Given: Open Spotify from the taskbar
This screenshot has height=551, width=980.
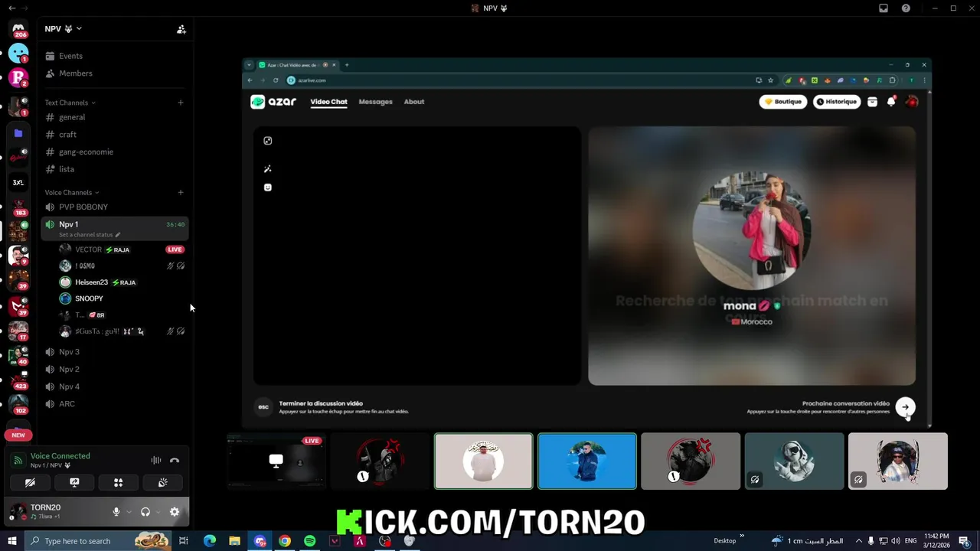Looking at the screenshot, I should click(309, 541).
